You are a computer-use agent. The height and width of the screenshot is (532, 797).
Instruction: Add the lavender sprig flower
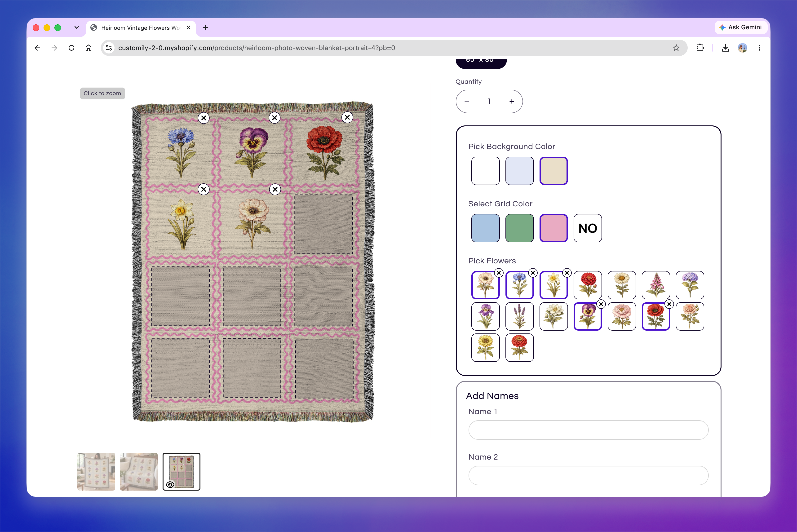tap(519, 316)
